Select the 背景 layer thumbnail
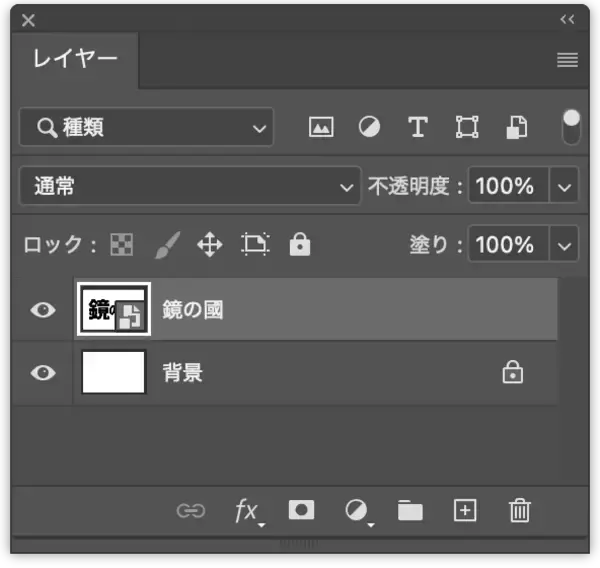 [x=114, y=372]
